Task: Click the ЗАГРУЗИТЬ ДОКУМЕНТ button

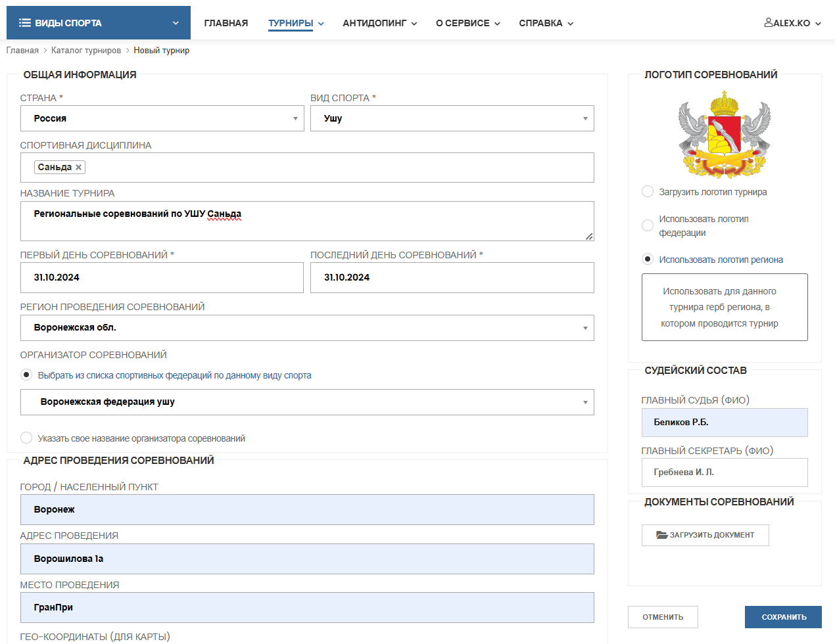Action: pos(705,535)
